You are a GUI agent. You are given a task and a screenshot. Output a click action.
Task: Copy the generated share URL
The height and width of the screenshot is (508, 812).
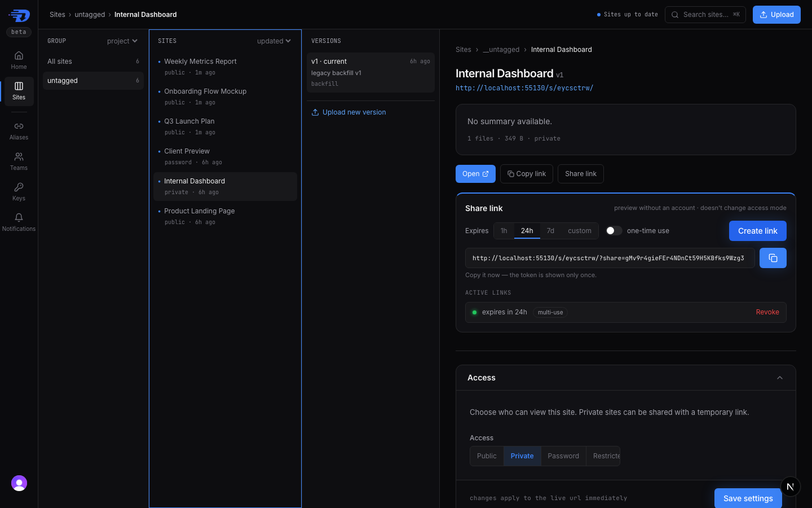point(773,258)
